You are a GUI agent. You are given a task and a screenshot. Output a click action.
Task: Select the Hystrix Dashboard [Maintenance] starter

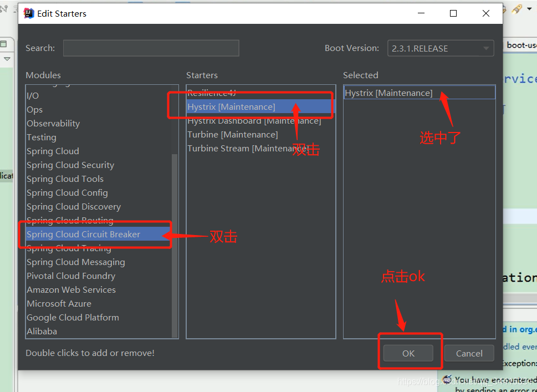pos(260,121)
